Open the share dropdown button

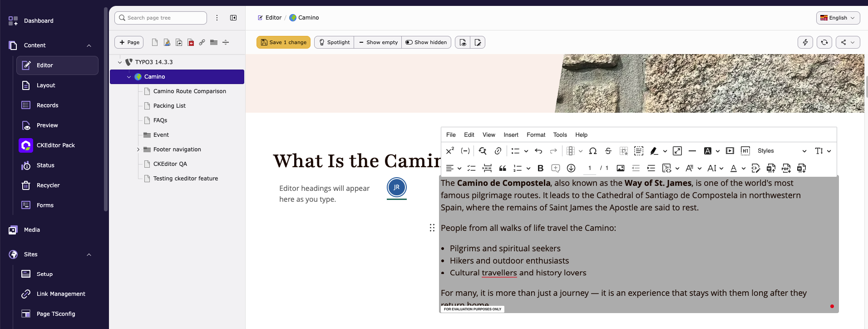[x=848, y=42]
